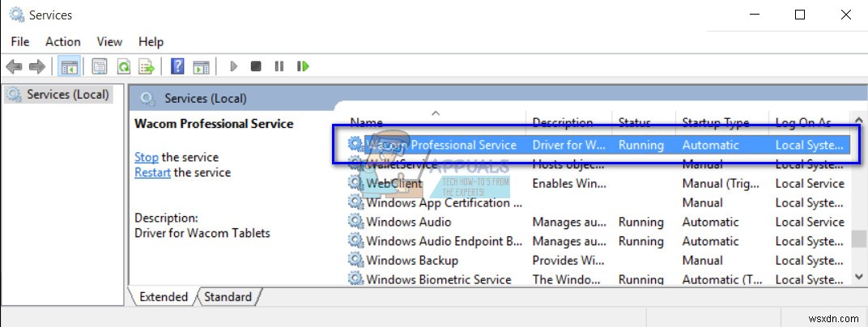Click the Forward arrow in toolbar
The width and height of the screenshot is (868, 327).
[x=37, y=67]
